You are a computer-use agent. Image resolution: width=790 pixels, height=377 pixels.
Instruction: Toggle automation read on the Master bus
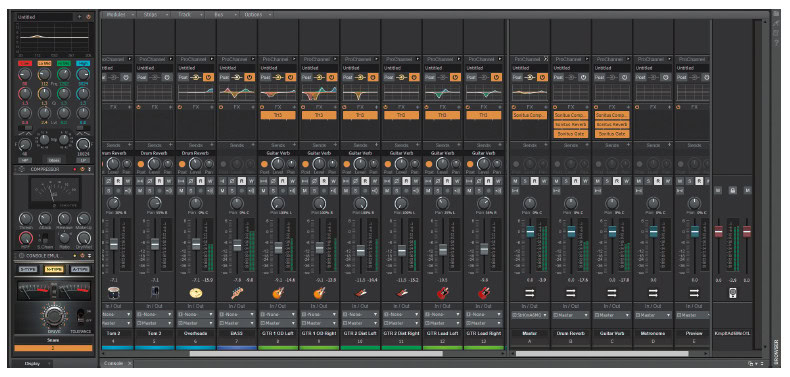click(535, 181)
